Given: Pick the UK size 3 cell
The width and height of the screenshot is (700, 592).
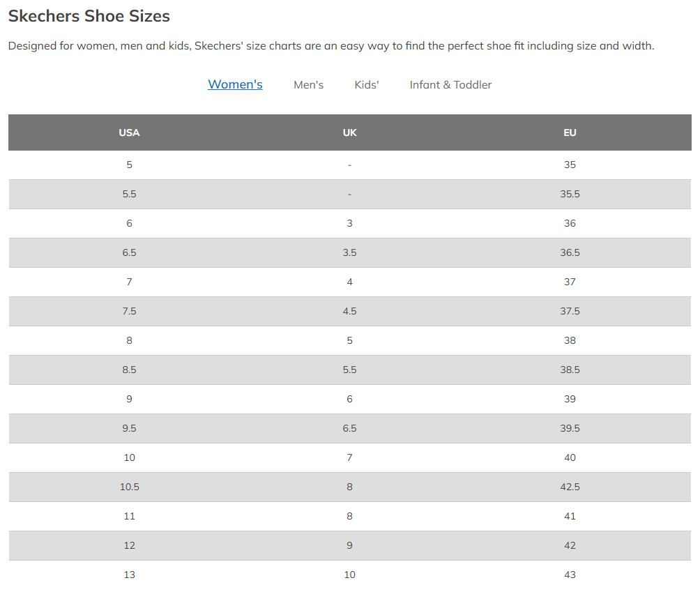Looking at the screenshot, I should point(349,224).
